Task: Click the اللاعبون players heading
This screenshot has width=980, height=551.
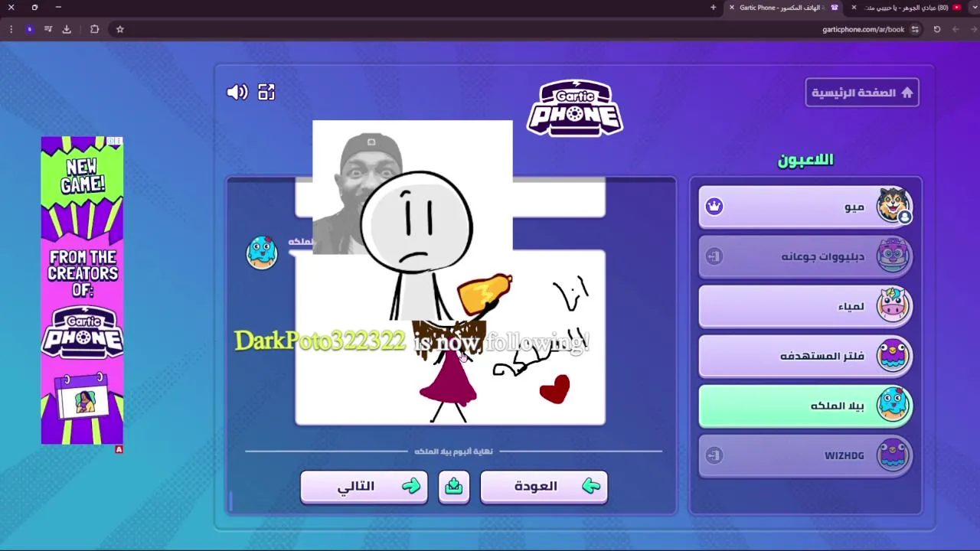Action: coord(805,160)
